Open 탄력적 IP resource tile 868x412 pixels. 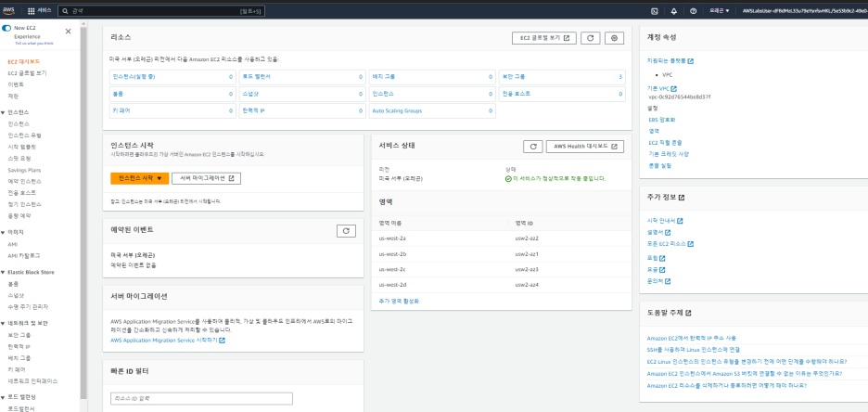[301, 110]
